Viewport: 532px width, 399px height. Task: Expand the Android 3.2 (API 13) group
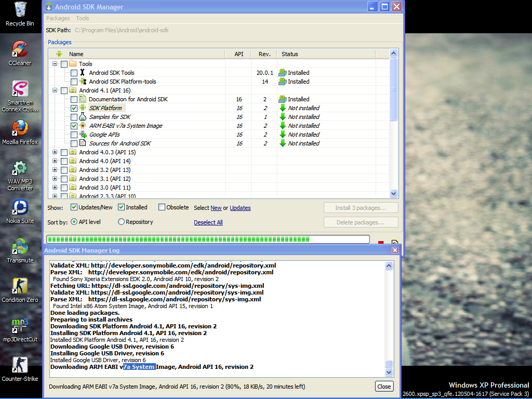point(55,170)
